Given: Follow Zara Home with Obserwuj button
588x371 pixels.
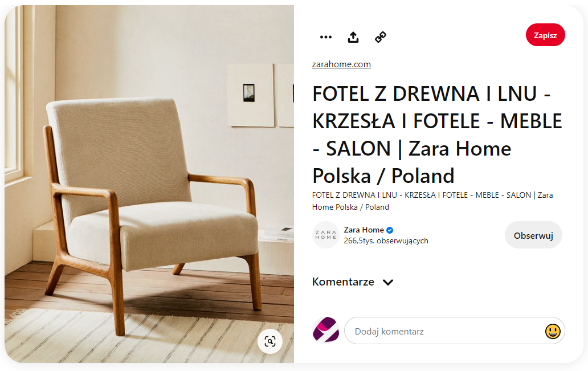Looking at the screenshot, I should pos(533,235).
